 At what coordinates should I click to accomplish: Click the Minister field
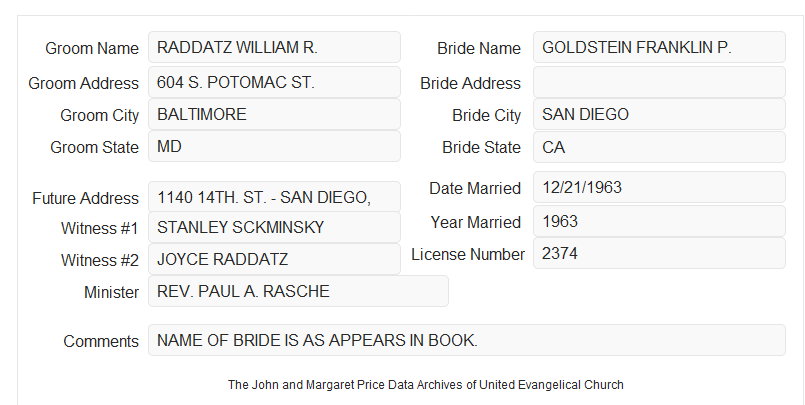(x=298, y=291)
